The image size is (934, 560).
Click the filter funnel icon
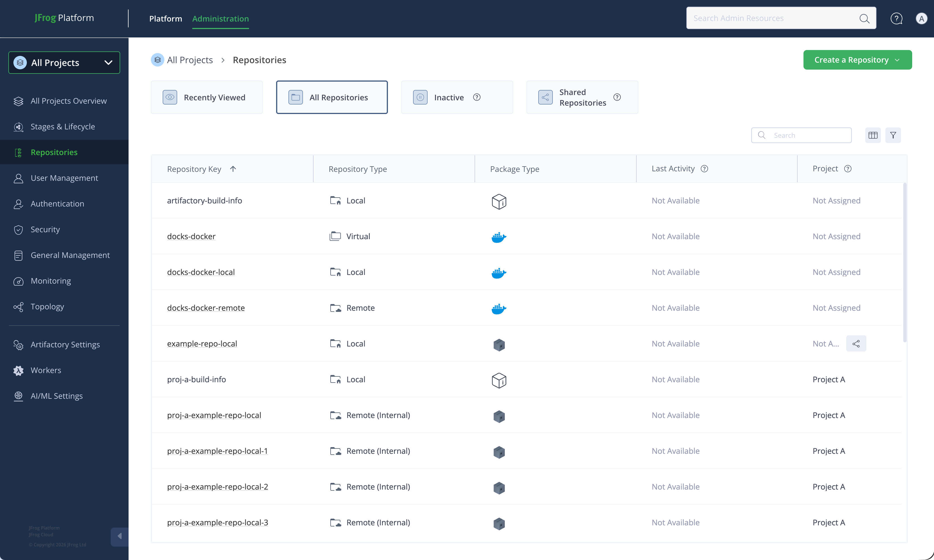[x=893, y=135]
